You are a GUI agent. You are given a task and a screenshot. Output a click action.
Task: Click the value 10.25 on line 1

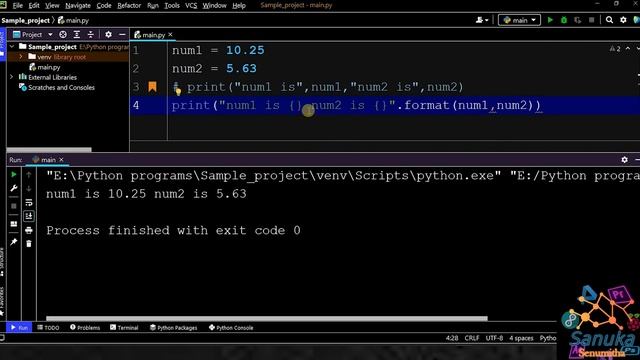pos(245,50)
